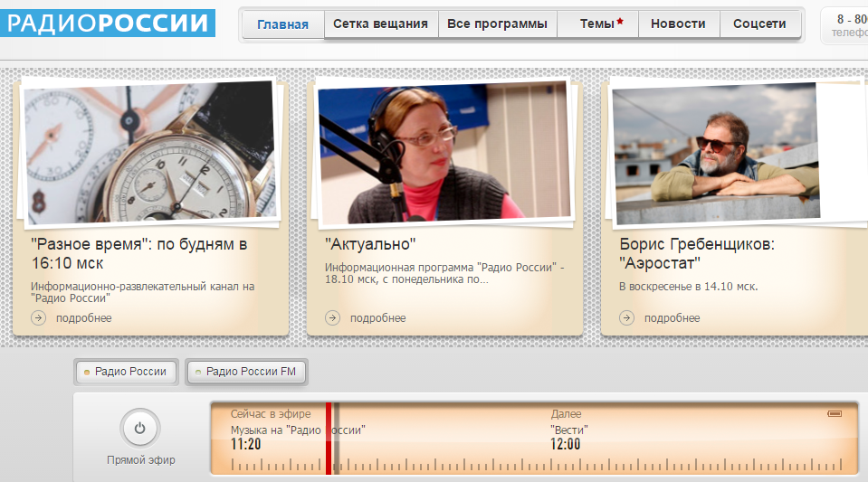Open the Сетка вещания menu item

pyautogui.click(x=380, y=24)
